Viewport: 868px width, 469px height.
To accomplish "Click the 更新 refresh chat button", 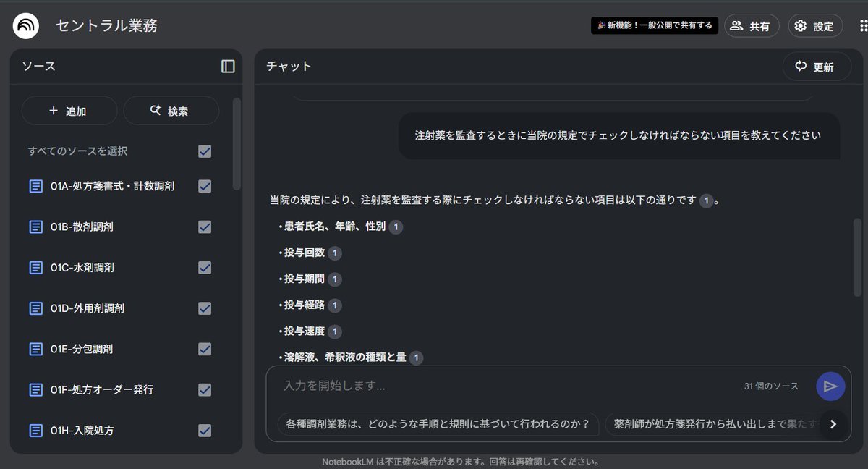I will coord(816,67).
